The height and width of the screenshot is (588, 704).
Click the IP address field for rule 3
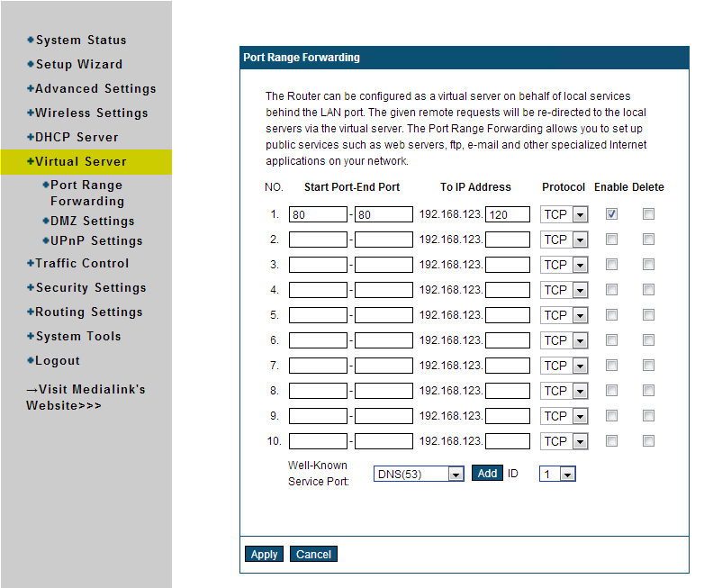(508, 266)
